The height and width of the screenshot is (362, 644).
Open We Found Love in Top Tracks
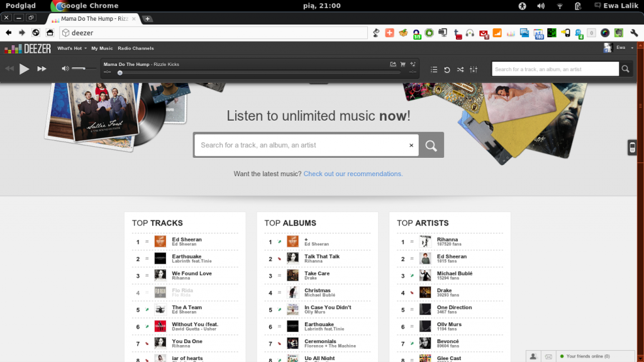pos(192,275)
